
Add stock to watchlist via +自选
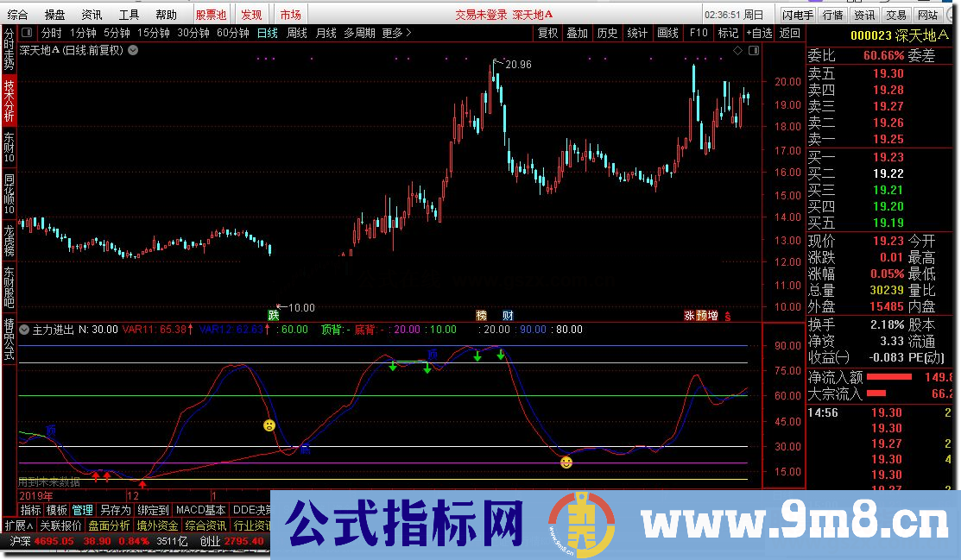(x=757, y=33)
